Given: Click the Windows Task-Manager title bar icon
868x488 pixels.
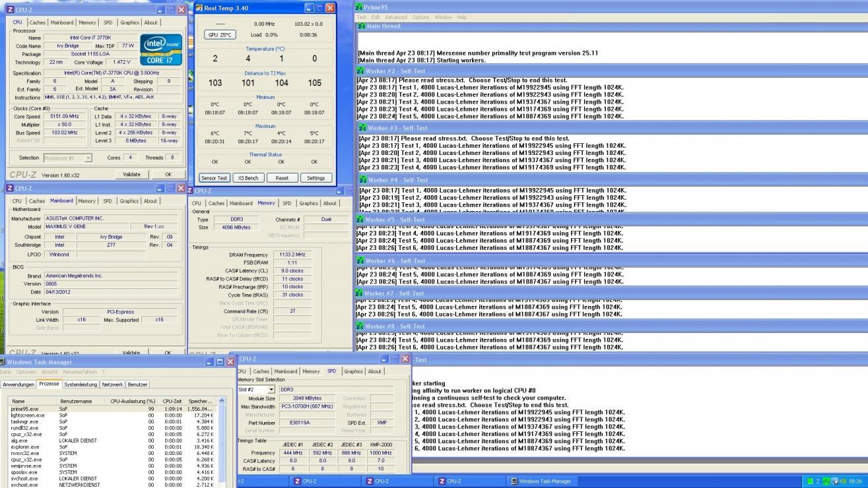Looking at the screenshot, I should [x=3, y=362].
